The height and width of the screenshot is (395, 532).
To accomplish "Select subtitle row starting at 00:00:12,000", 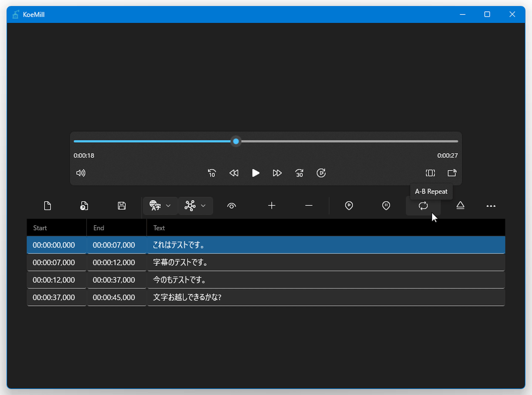I will tap(54, 280).
